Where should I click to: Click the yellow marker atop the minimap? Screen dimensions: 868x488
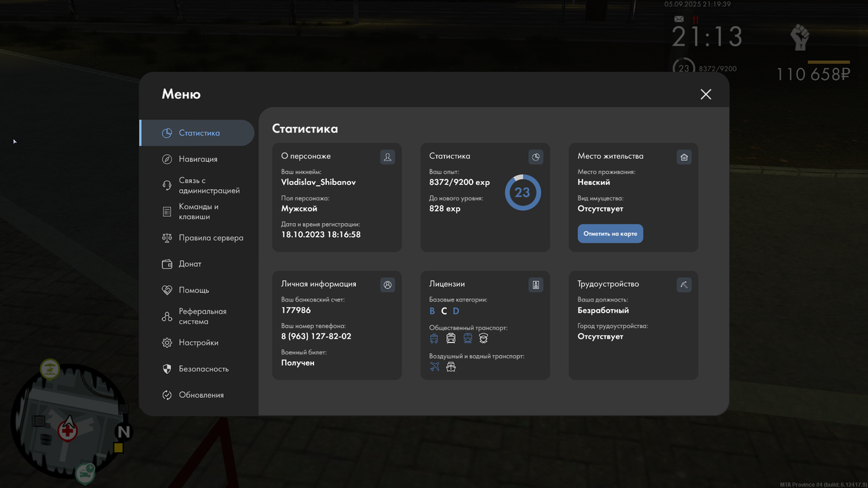click(x=50, y=369)
